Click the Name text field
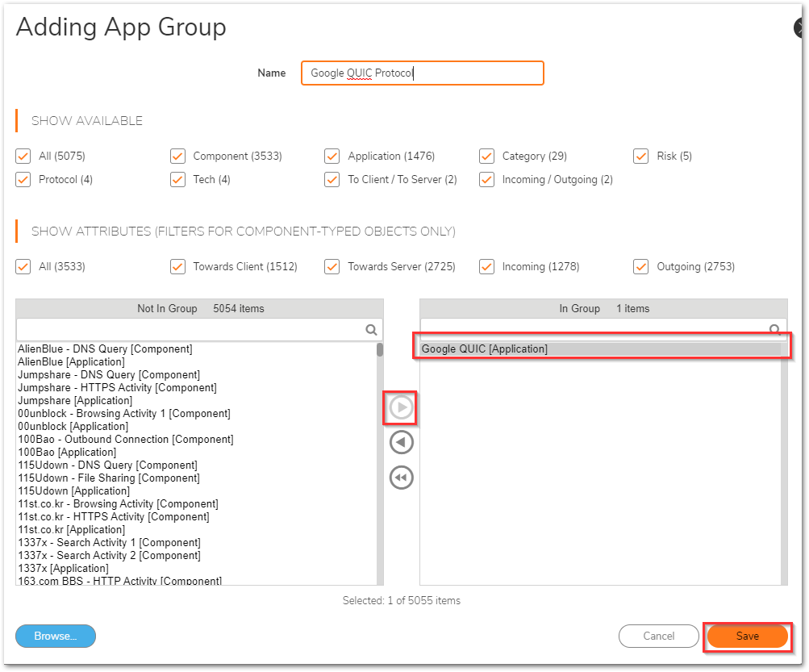Viewport: 809px width, 672px height. (422, 73)
